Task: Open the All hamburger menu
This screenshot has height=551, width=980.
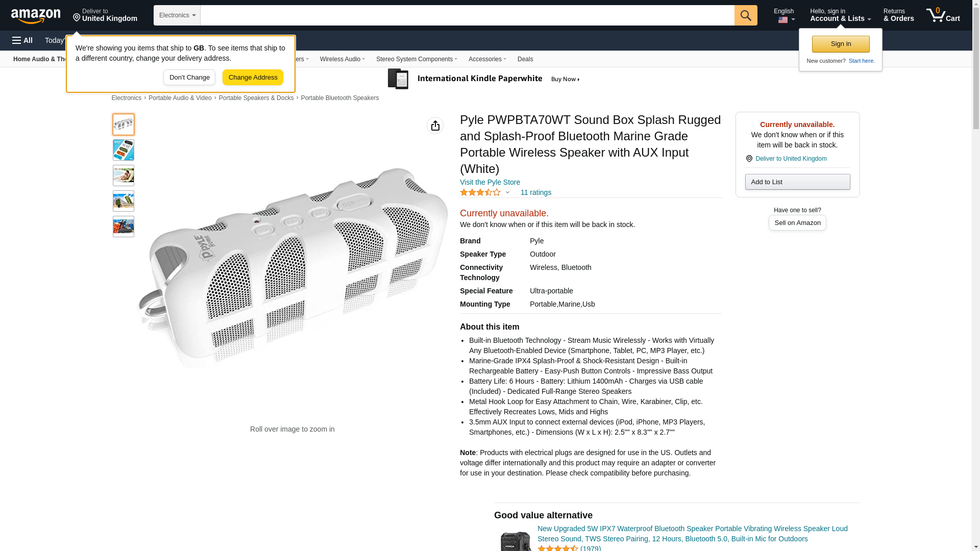Action: 22,40
